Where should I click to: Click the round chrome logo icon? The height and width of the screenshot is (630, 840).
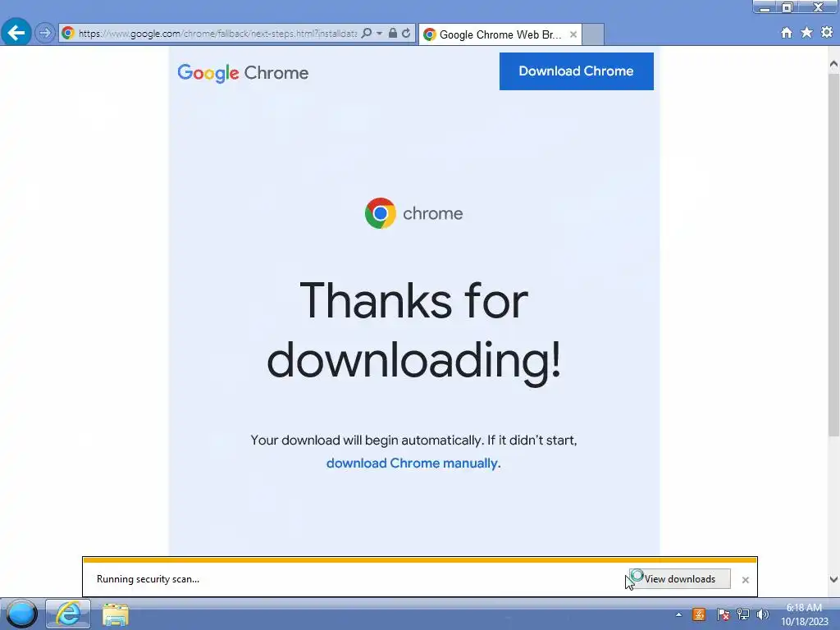pos(381,213)
